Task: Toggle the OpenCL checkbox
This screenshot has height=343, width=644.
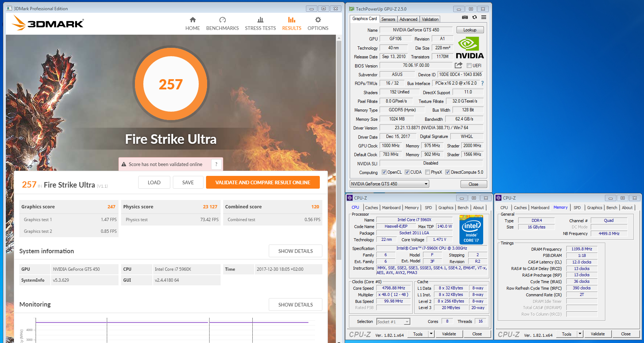Action: pos(384,172)
